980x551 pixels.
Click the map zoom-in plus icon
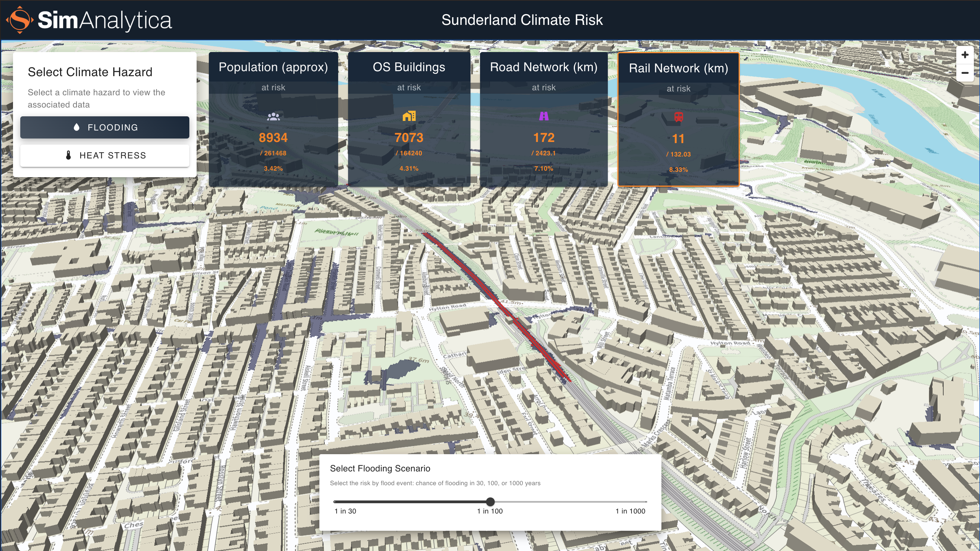click(965, 54)
